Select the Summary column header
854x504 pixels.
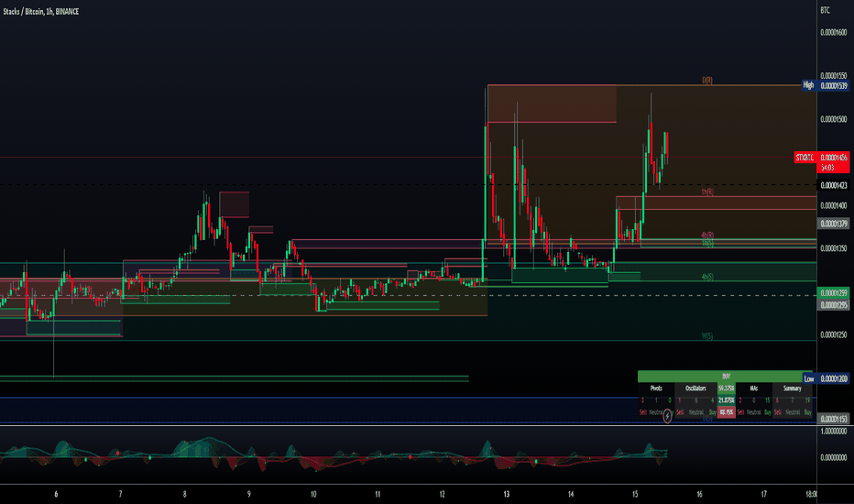(x=792, y=389)
